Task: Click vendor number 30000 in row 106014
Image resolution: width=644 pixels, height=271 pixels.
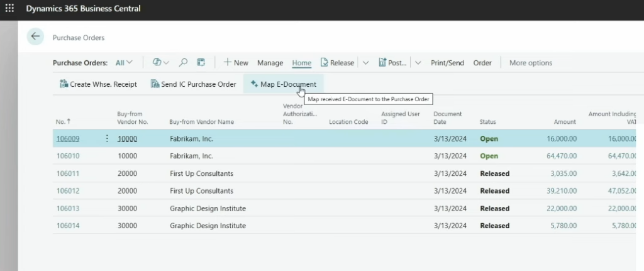Action: [127, 226]
